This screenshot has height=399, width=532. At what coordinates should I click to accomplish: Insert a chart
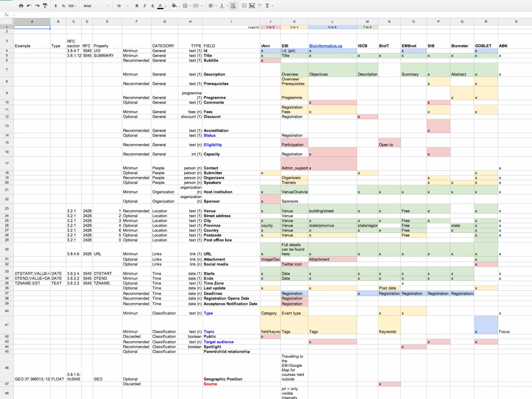[252, 6]
